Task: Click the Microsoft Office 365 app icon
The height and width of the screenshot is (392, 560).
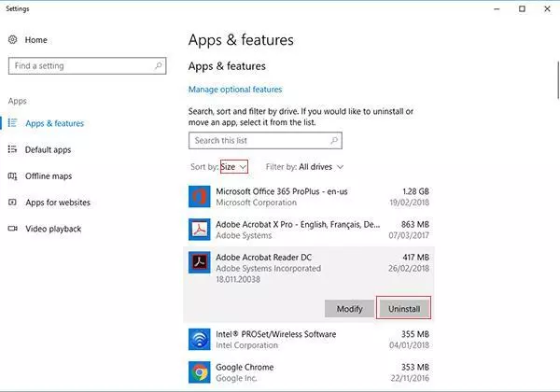Action: pyautogui.click(x=200, y=196)
